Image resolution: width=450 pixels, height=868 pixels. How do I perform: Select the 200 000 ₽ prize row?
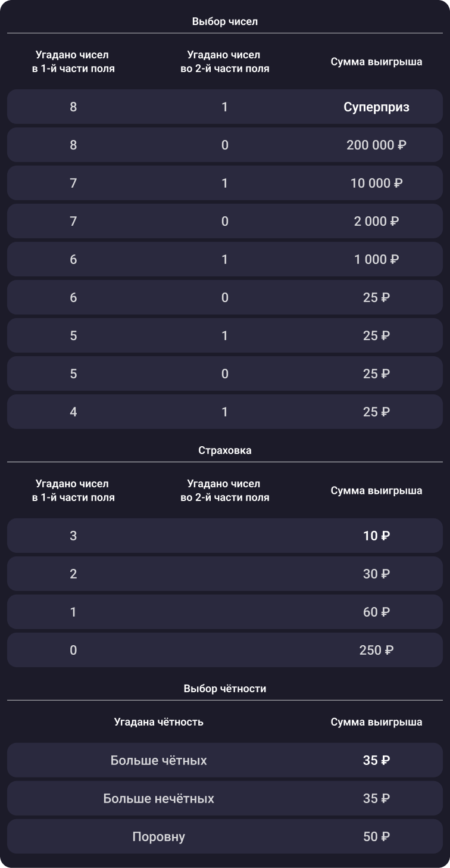224,145
